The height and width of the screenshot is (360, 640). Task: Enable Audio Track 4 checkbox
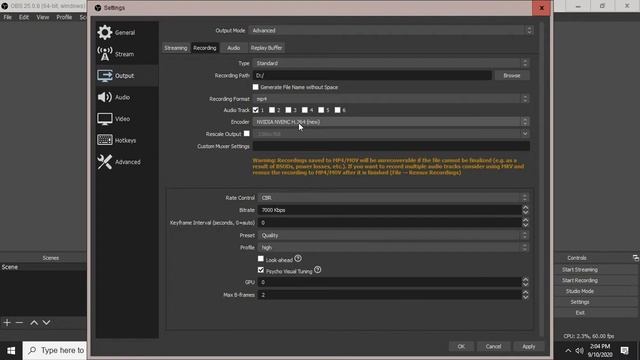click(304, 110)
